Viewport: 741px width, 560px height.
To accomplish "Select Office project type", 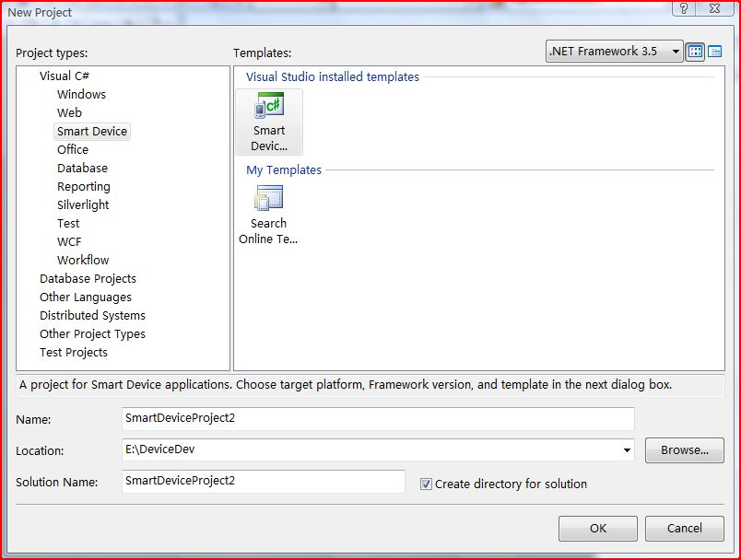I will pyautogui.click(x=73, y=150).
